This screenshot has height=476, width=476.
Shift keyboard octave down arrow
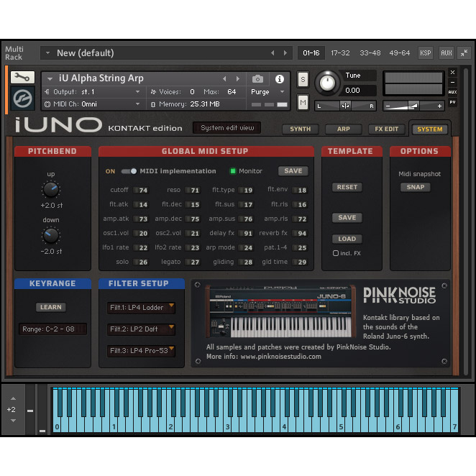(x=13, y=421)
